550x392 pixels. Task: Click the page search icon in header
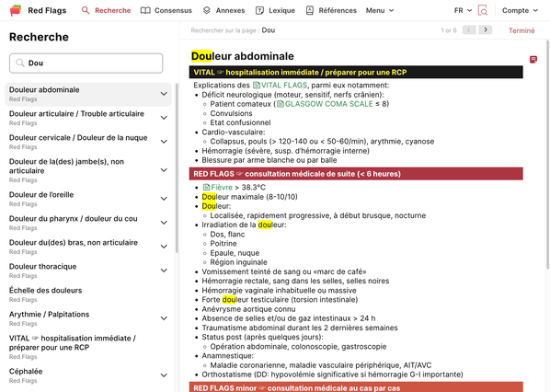tap(483, 10)
